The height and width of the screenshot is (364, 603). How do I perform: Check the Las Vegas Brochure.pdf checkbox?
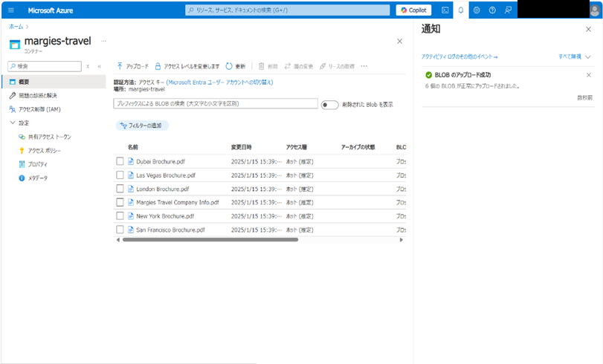point(120,175)
